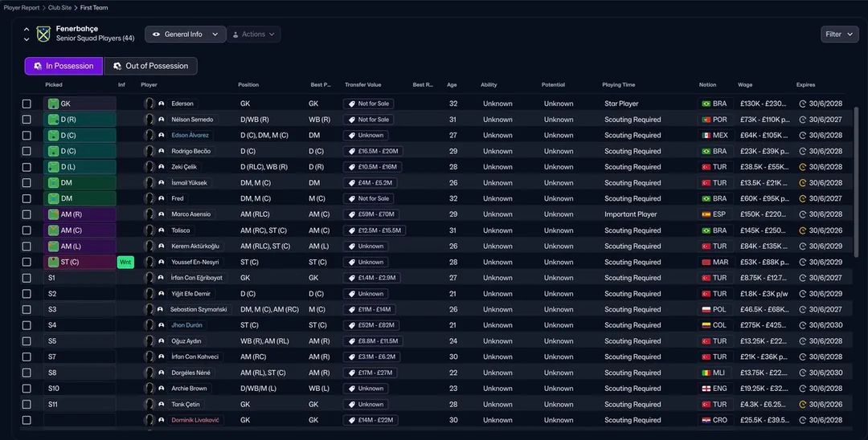Viewport: 868px width, 440px height.
Task: Open Edson Álvarez's player profile
Action: click(x=190, y=136)
